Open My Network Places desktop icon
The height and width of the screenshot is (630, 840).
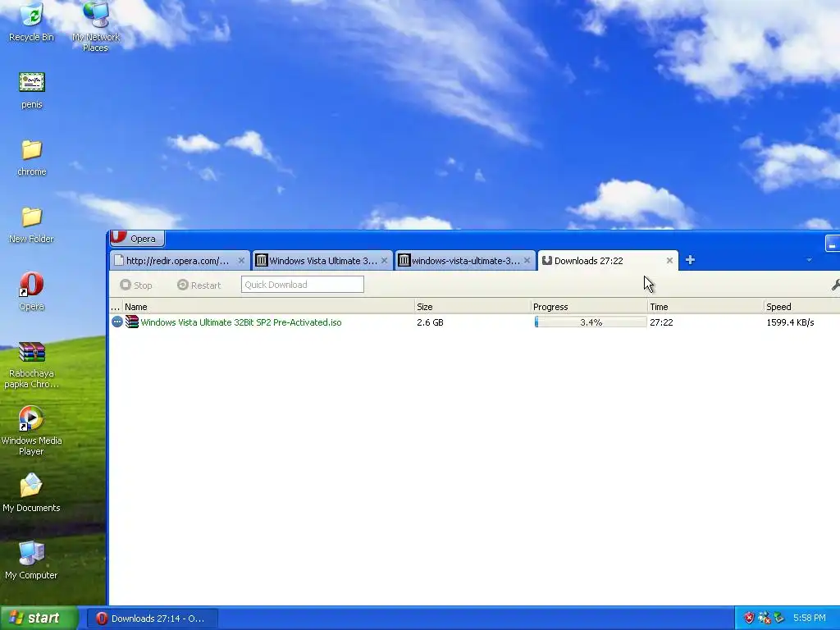click(x=95, y=25)
